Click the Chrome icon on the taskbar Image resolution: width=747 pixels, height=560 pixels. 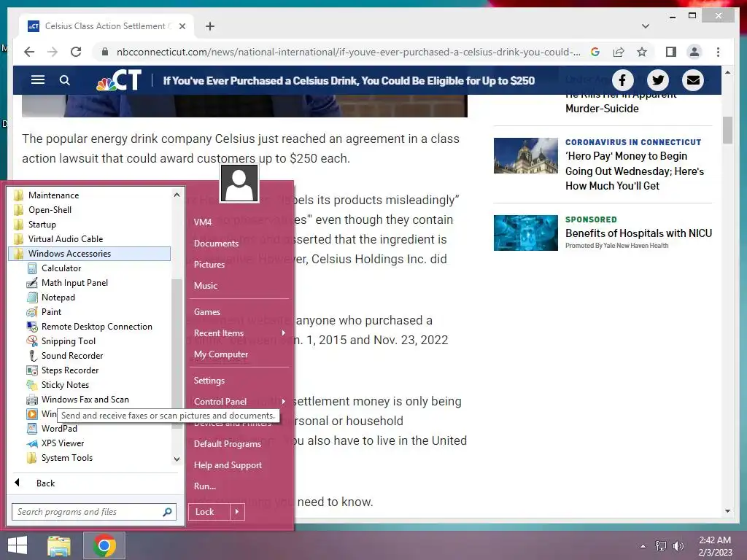coord(104,545)
